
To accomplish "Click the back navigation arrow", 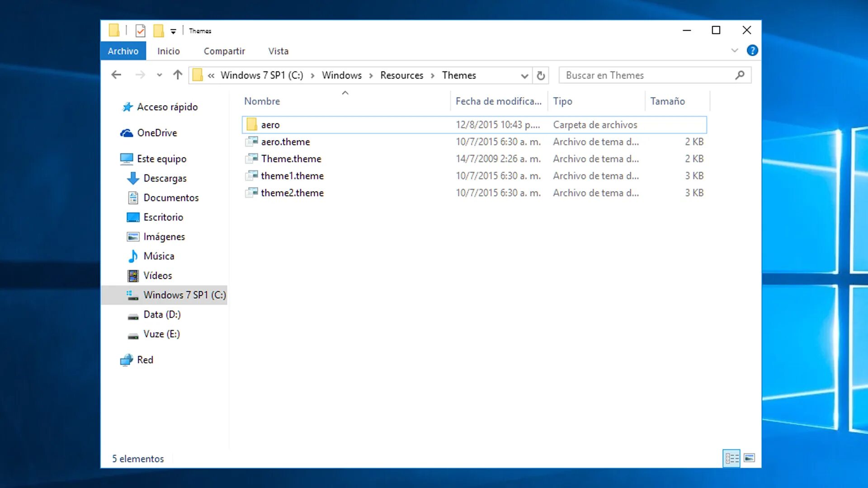I will 116,75.
